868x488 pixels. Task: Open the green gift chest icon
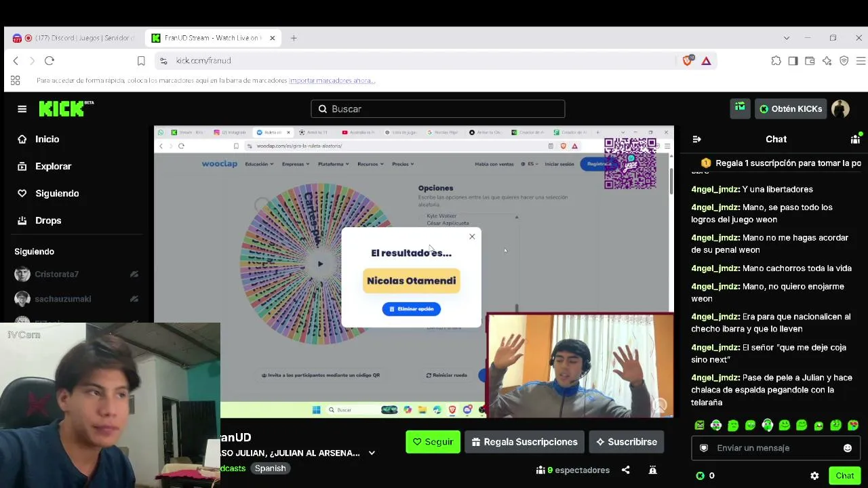tap(740, 108)
